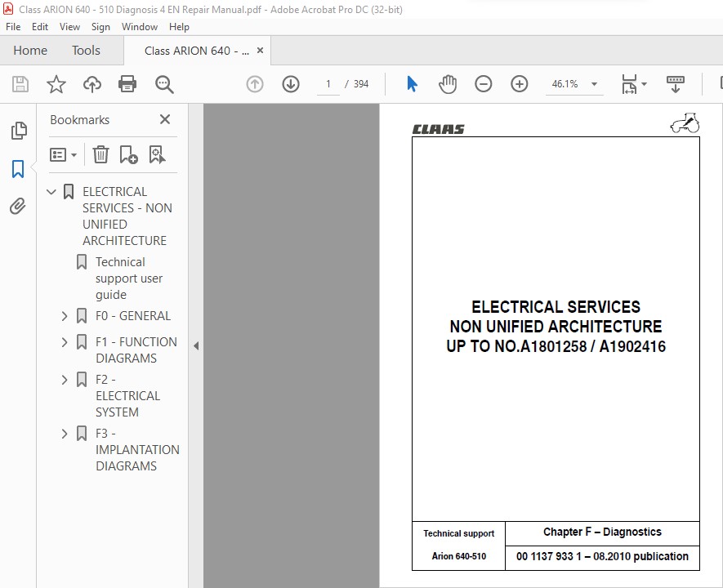Click the fit page width icon
Image resolution: width=723 pixels, height=588 pixels.
[x=629, y=84]
